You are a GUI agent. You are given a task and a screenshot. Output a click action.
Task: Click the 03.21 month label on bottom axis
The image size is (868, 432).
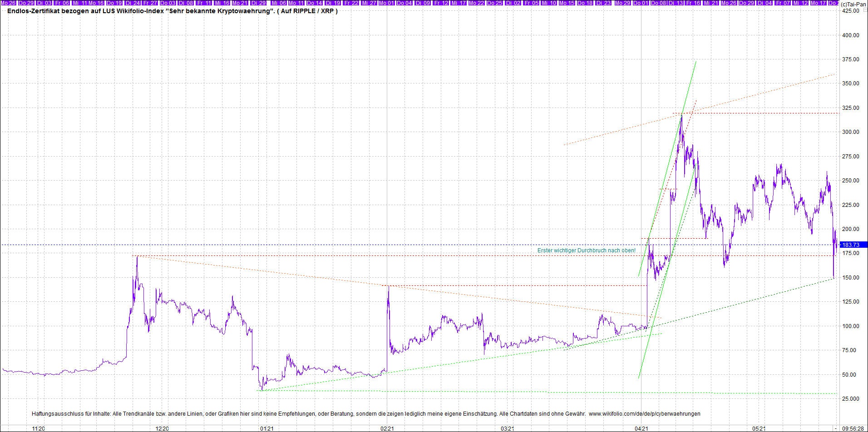point(508,428)
